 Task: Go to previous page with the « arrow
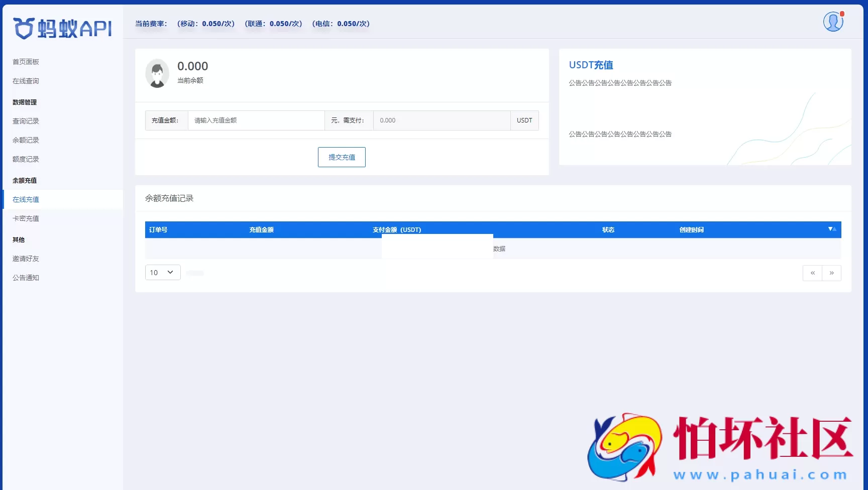tap(812, 273)
